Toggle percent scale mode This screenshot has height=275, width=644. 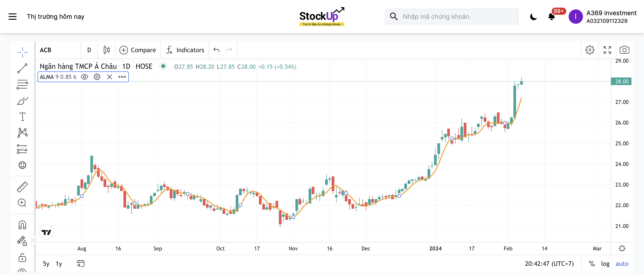(x=591, y=264)
